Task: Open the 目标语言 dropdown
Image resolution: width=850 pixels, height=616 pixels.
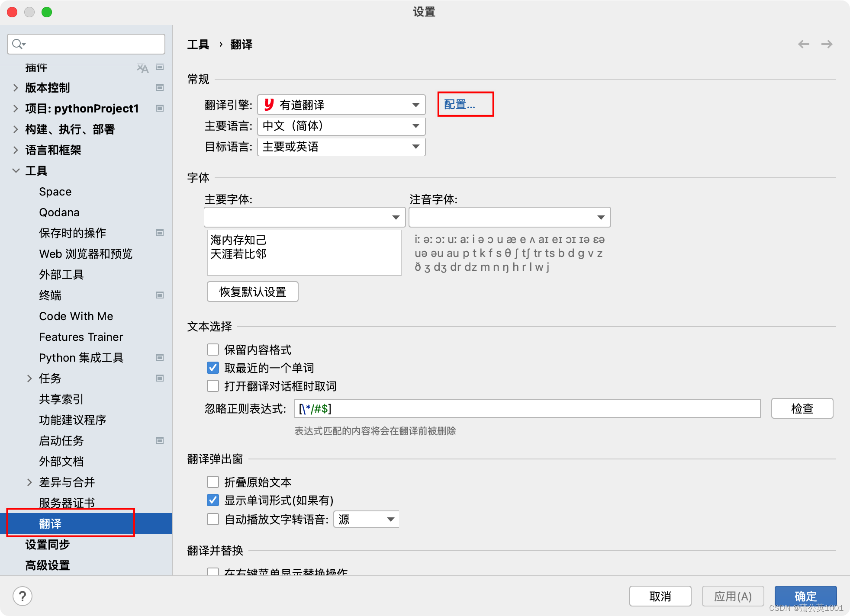Action: (341, 147)
